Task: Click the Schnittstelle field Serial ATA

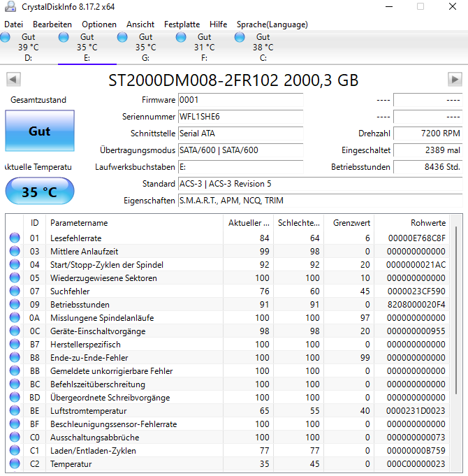Action: pos(240,134)
